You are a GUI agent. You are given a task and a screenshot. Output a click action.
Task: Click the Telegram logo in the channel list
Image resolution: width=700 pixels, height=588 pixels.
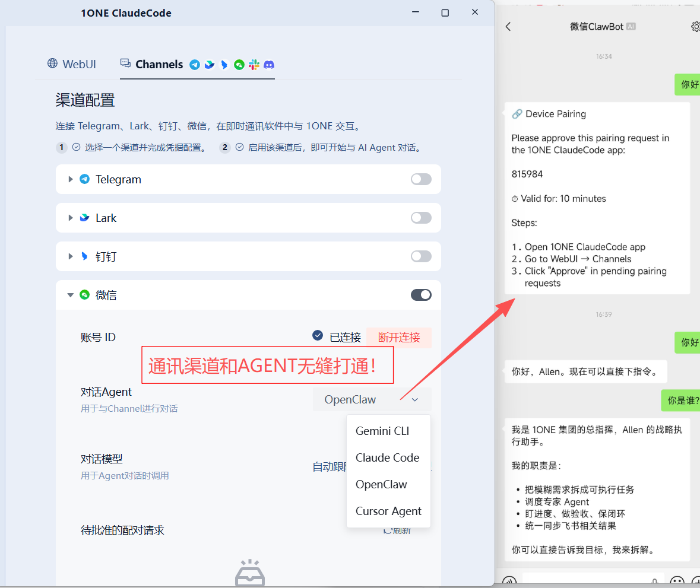coord(84,179)
